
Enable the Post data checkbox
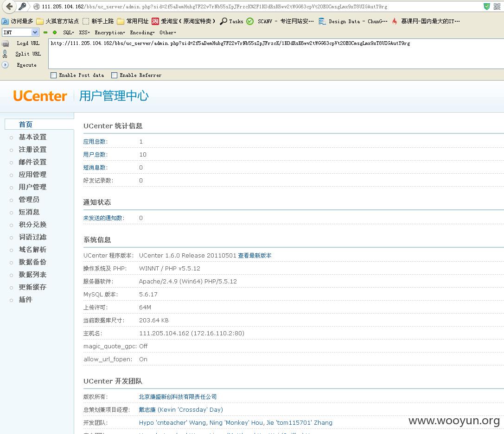click(x=54, y=75)
